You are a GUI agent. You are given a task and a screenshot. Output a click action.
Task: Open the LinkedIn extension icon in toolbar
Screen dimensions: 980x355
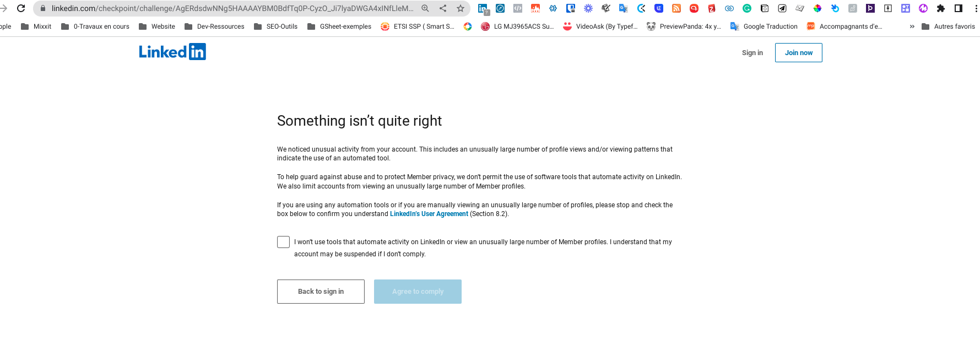coord(483,8)
